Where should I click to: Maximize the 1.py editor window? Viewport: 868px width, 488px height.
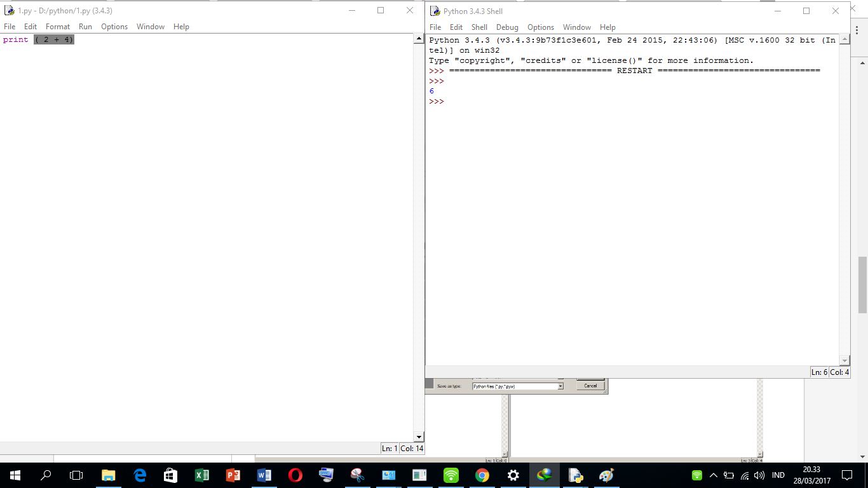381,10
